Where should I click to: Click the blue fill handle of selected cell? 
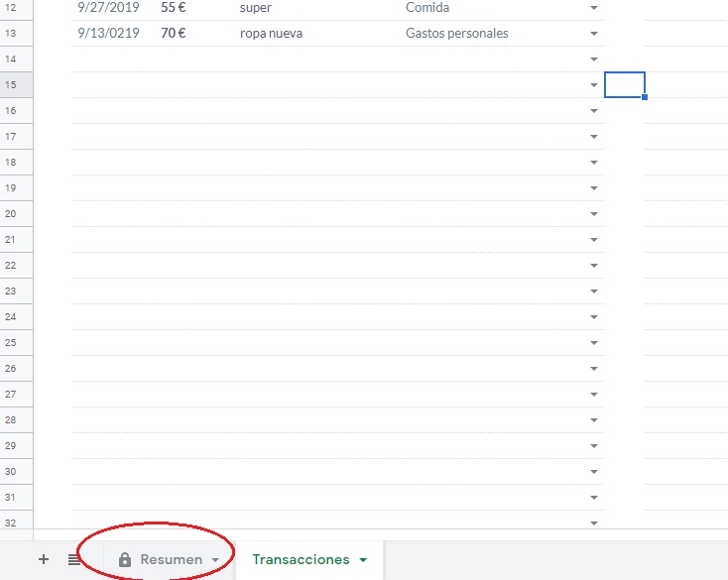(645, 97)
